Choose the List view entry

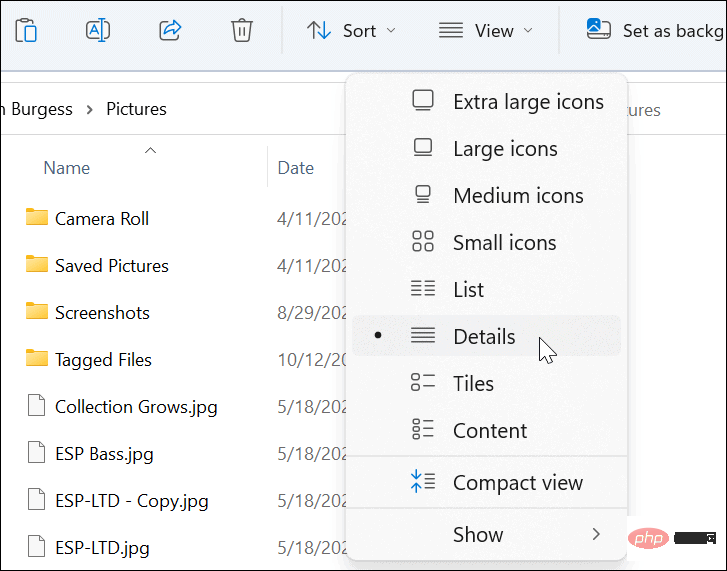(468, 289)
